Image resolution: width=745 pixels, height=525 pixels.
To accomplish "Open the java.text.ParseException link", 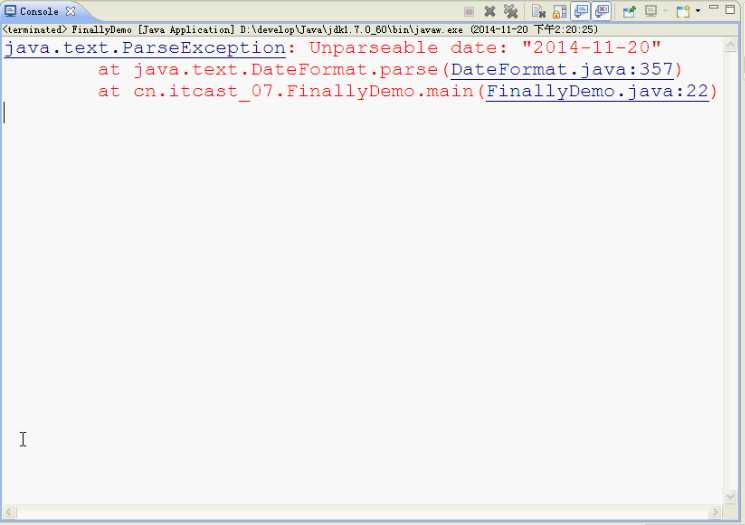I will pyautogui.click(x=145, y=48).
